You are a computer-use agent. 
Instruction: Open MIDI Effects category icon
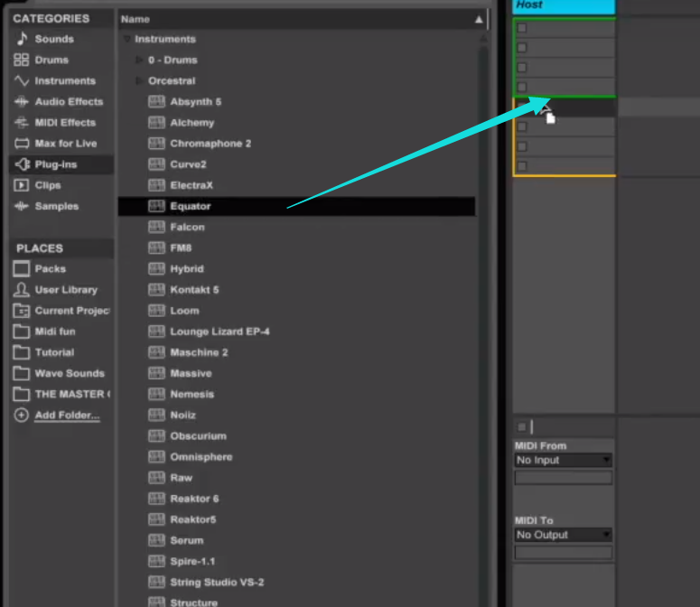21,122
